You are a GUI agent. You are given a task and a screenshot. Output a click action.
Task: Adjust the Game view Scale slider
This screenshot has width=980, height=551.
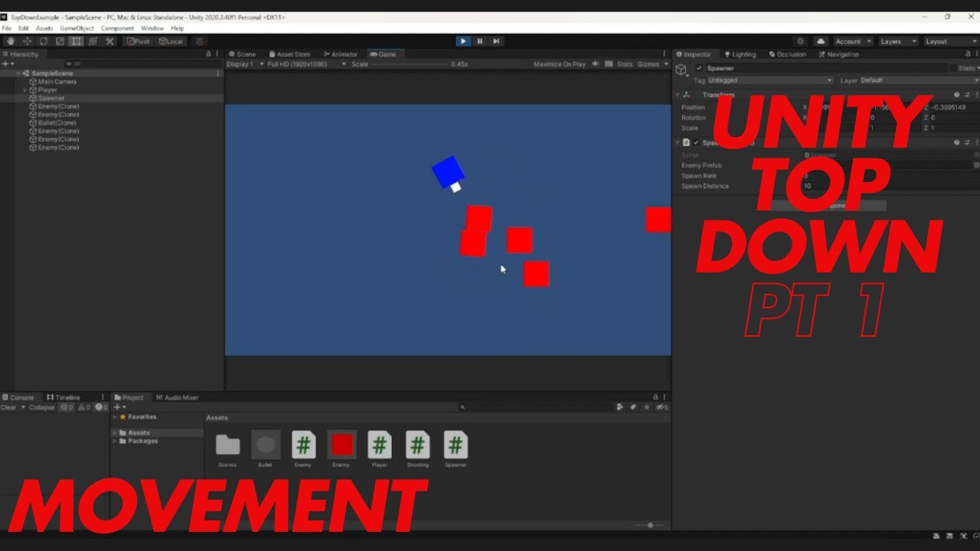(410, 64)
